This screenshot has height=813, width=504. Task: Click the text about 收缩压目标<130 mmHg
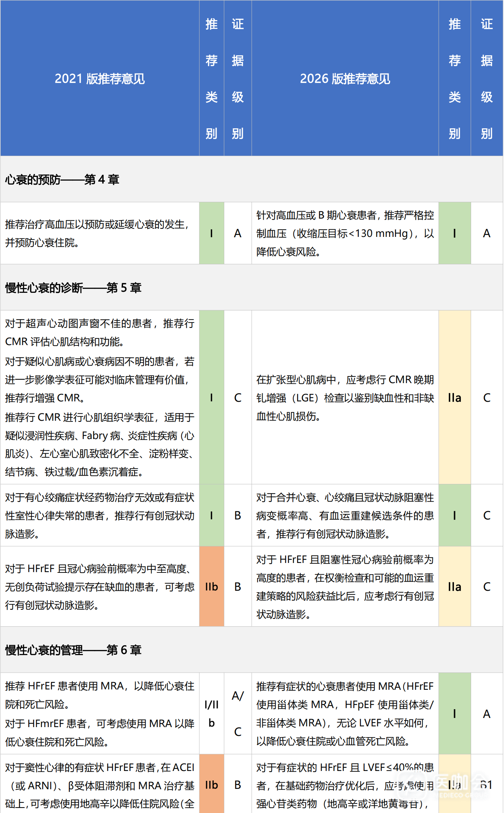pyautogui.click(x=345, y=233)
